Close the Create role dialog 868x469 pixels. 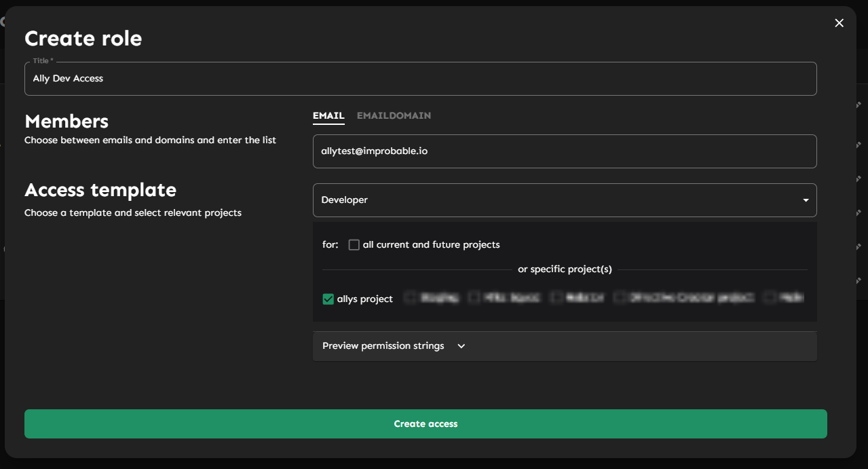839,23
